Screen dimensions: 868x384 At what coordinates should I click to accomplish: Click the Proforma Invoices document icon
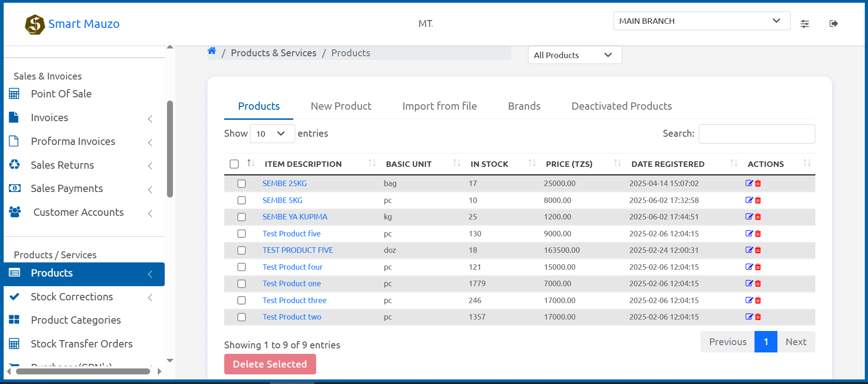(14, 141)
